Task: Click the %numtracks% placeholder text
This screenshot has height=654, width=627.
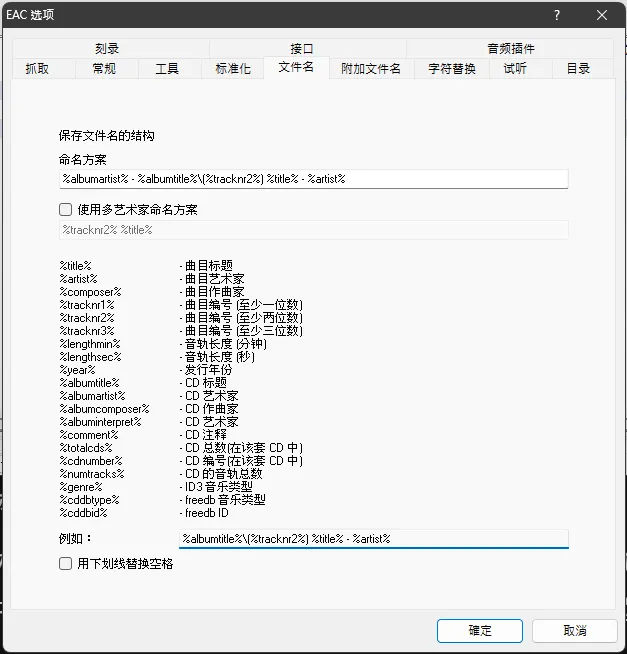Action: [x=92, y=474]
